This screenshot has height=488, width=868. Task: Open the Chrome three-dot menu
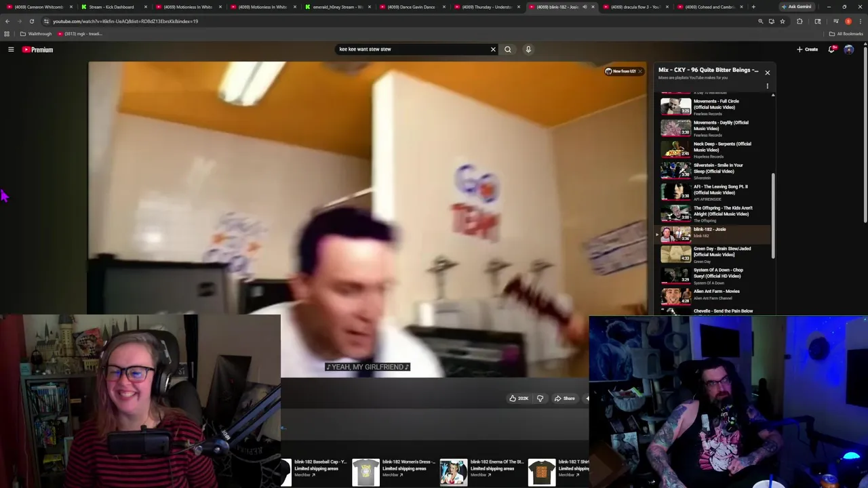pos(860,21)
